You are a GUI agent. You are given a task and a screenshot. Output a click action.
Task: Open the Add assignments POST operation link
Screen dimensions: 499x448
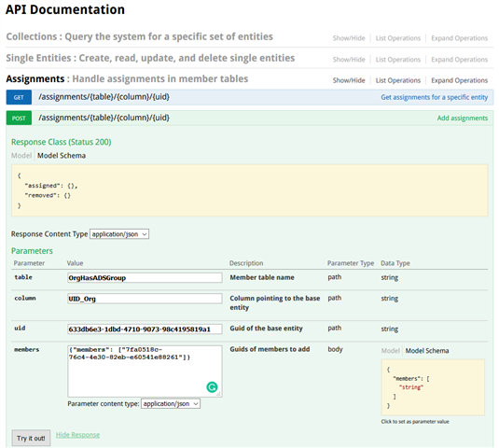click(462, 119)
